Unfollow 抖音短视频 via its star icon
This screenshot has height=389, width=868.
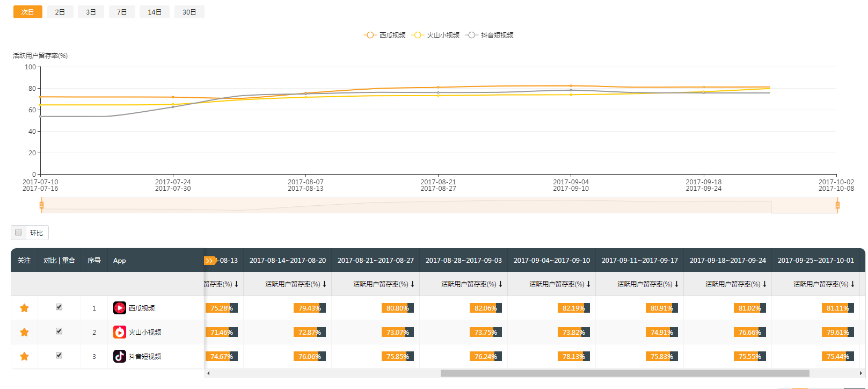tap(24, 356)
